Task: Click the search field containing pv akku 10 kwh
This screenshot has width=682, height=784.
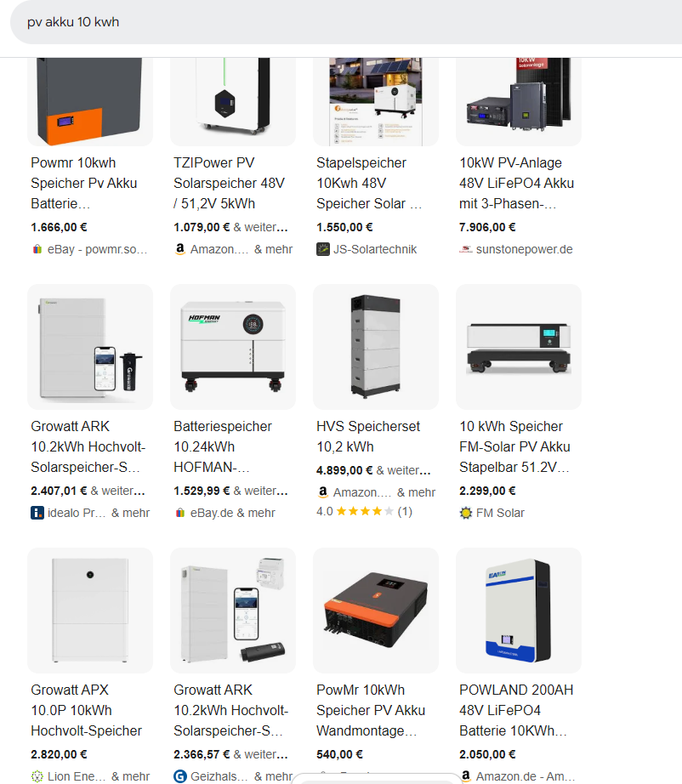Action: 346,22
